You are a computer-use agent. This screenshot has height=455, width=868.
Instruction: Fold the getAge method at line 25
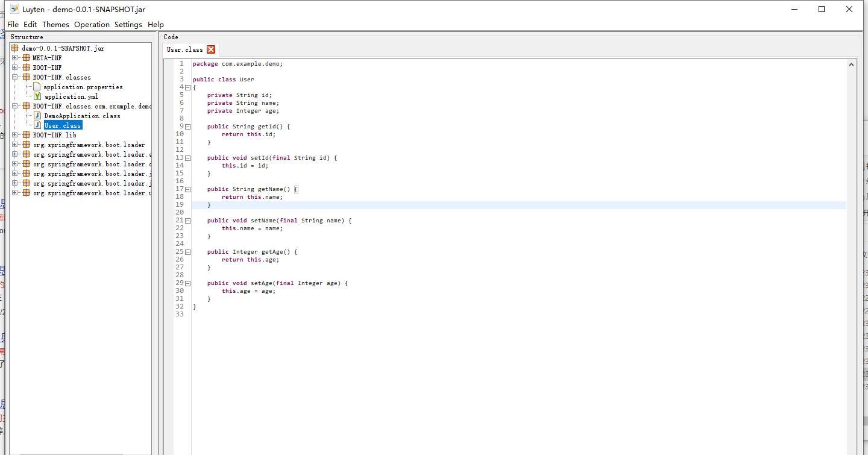pos(187,252)
